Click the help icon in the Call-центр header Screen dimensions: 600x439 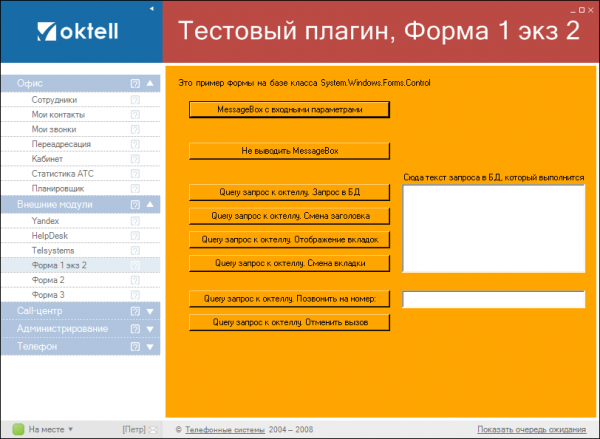(135, 311)
